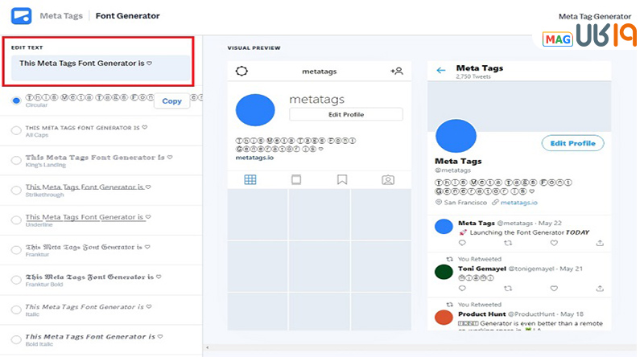Choose the King's Landing font radio button

tap(16, 161)
